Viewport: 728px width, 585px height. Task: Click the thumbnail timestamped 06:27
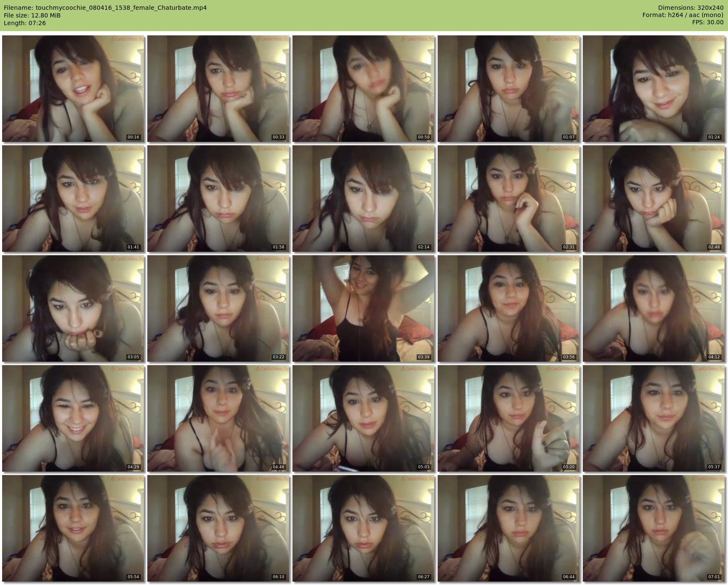point(364,528)
